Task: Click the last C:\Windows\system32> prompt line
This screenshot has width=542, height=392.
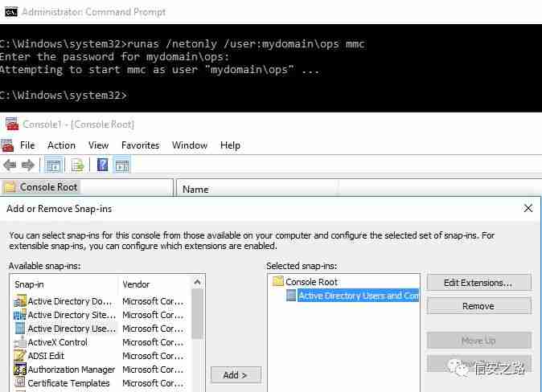Action: [x=64, y=96]
